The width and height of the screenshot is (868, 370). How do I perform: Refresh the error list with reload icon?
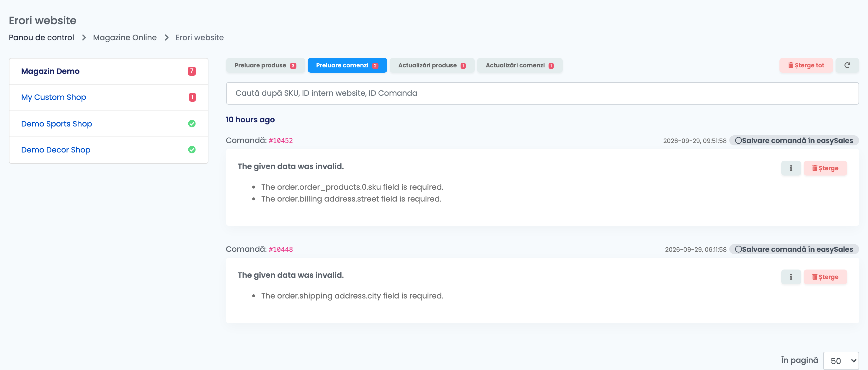(847, 65)
